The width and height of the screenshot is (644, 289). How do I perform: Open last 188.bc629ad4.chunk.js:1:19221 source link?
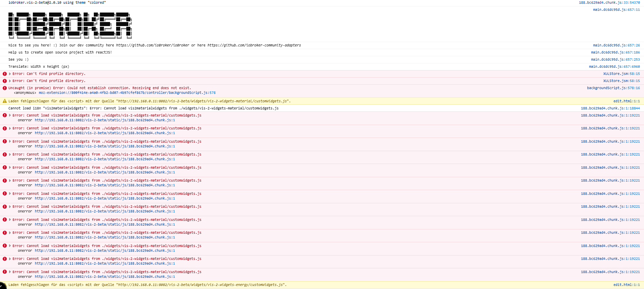[610, 272]
